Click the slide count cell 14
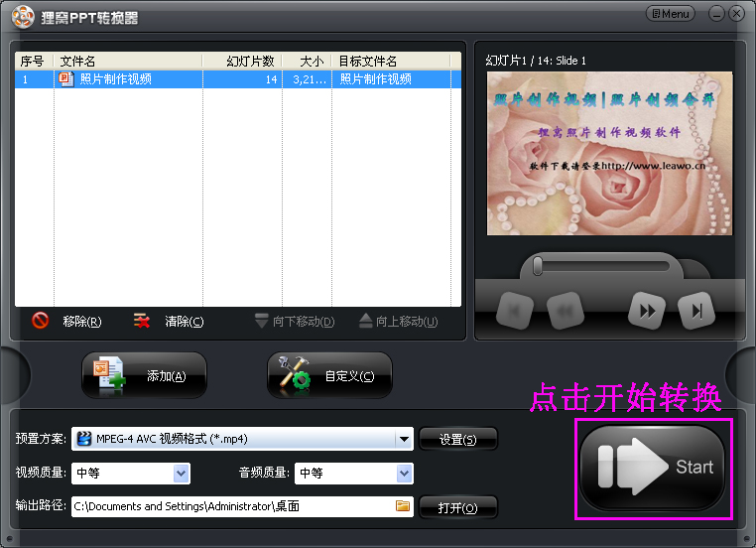Viewport: 756px width, 548px height. pyautogui.click(x=242, y=79)
